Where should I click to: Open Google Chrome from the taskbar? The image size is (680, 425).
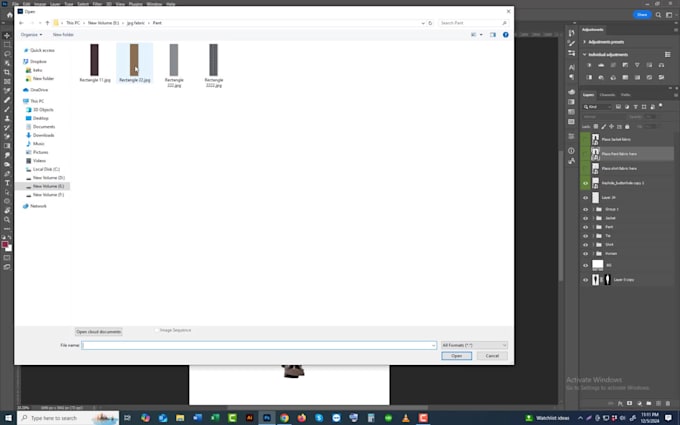[284, 418]
